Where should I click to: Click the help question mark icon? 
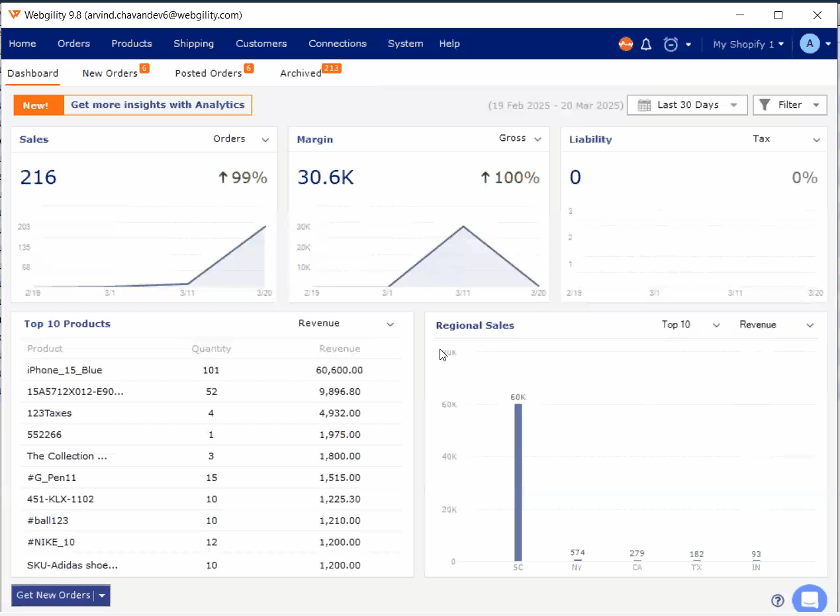[778, 601]
